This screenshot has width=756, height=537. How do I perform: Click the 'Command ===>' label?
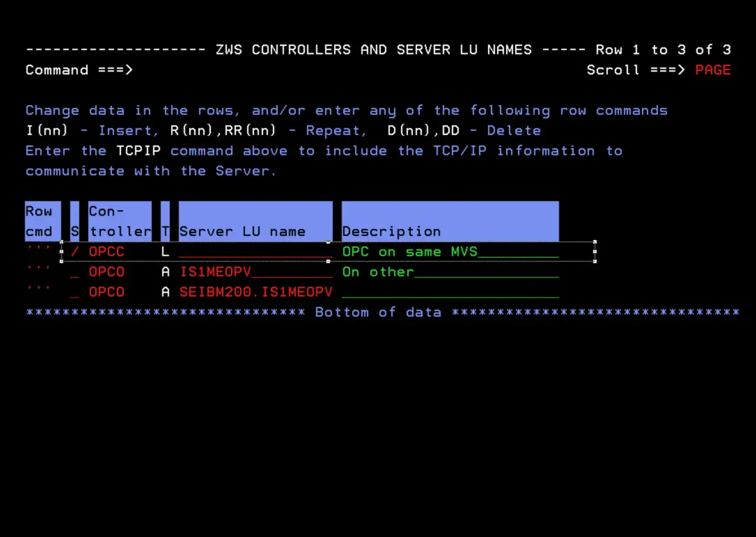[79, 70]
